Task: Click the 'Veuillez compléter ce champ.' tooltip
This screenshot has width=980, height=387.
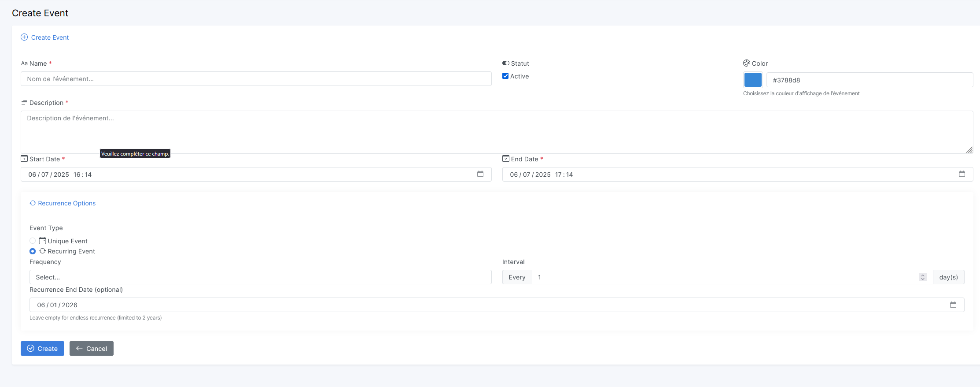Action: (135, 153)
